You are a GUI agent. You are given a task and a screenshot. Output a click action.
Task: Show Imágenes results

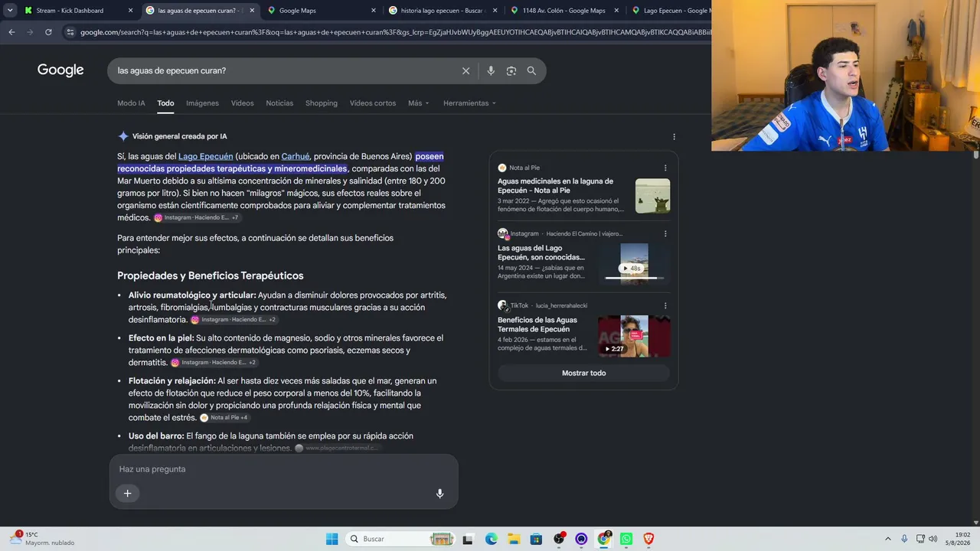coord(202,103)
